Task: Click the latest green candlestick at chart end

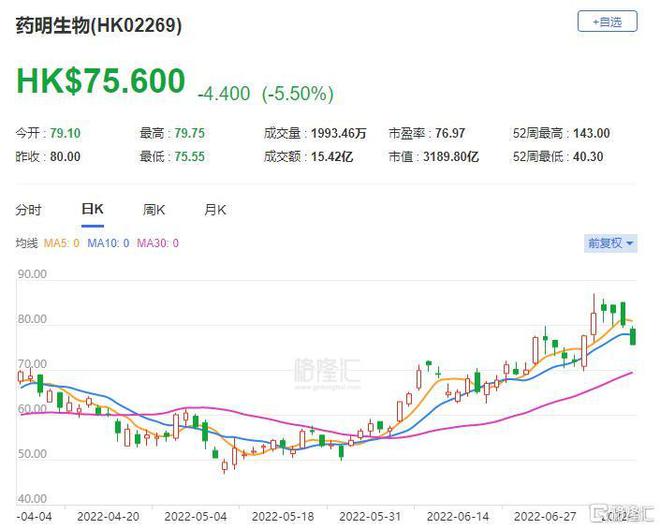Action: click(633, 337)
